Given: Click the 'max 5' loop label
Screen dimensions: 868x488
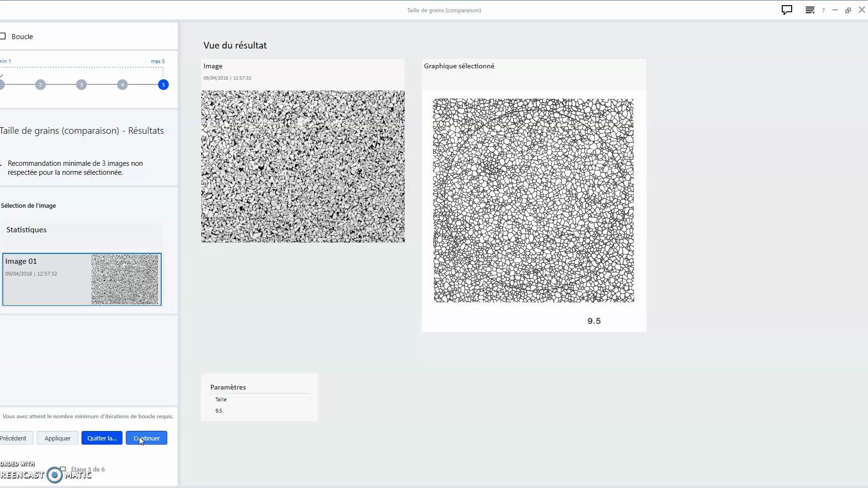Looking at the screenshot, I should [158, 61].
